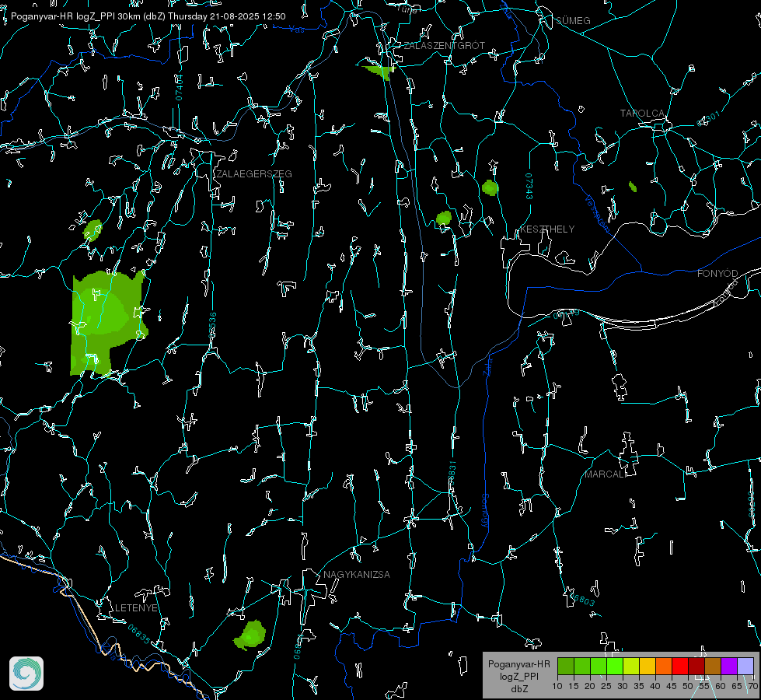The height and width of the screenshot is (700, 761).
Task: Select the yellow-green 30-35 dBZ swatch
Action: [631, 666]
